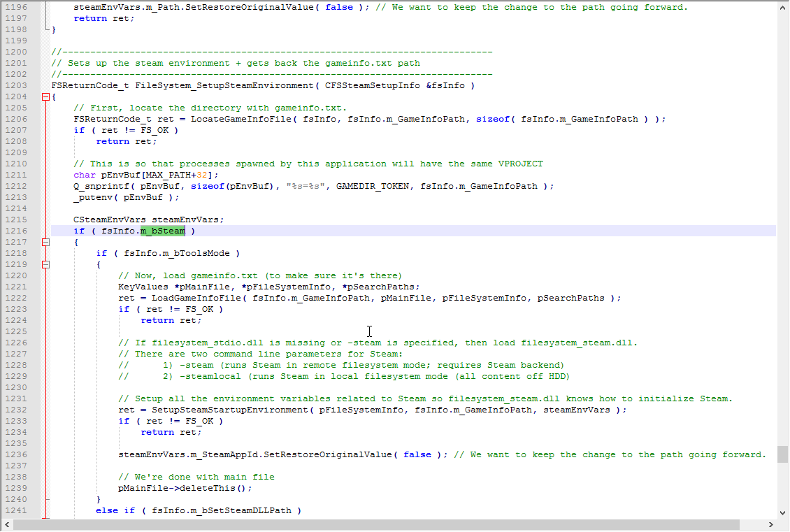Screen dimensions: 790x532
Task: Click m_bSetSteamDLLPath in the else-if
Action: tap(240, 510)
